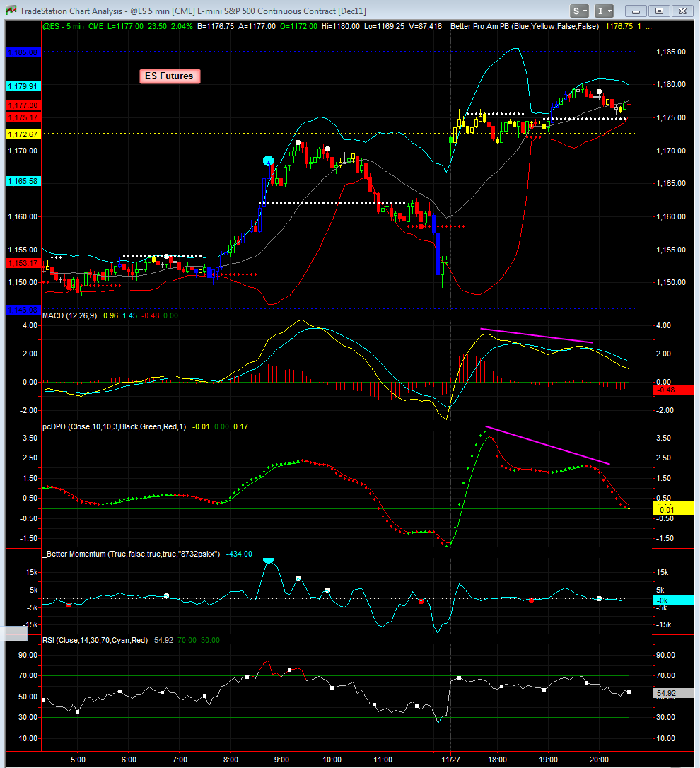Open the S symbol-link dropdown button
This screenshot has height=768, width=700.
pyautogui.click(x=580, y=11)
